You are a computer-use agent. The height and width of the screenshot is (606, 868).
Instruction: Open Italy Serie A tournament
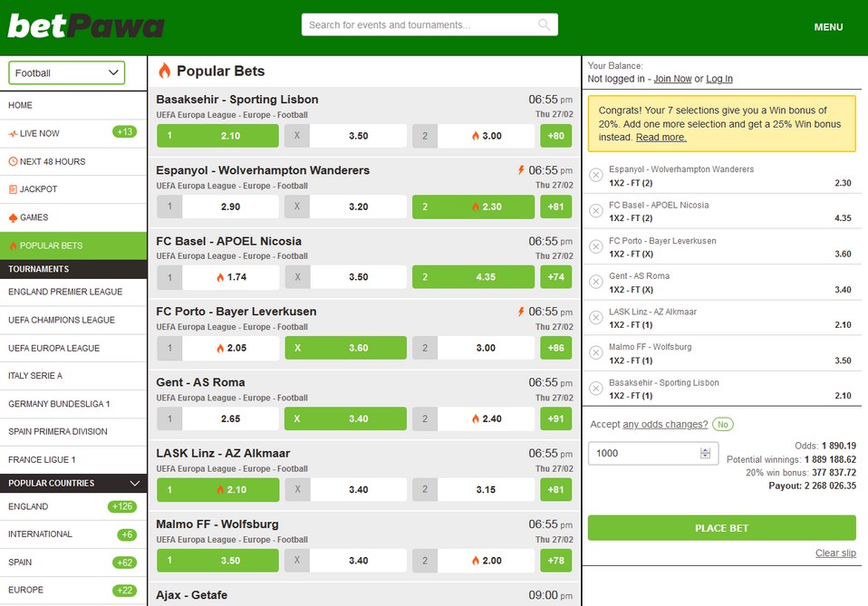click(73, 376)
